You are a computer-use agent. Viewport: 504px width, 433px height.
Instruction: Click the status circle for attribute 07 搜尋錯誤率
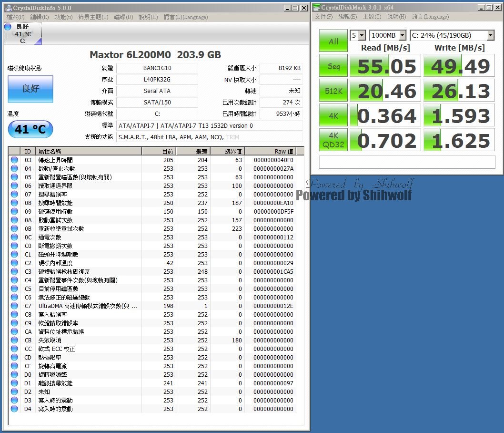(x=14, y=194)
